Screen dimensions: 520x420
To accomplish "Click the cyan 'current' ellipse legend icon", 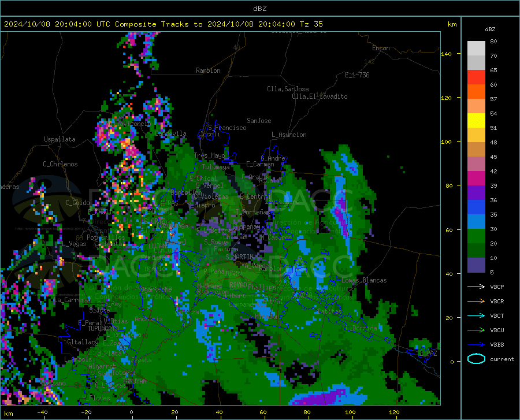I will point(476,359).
